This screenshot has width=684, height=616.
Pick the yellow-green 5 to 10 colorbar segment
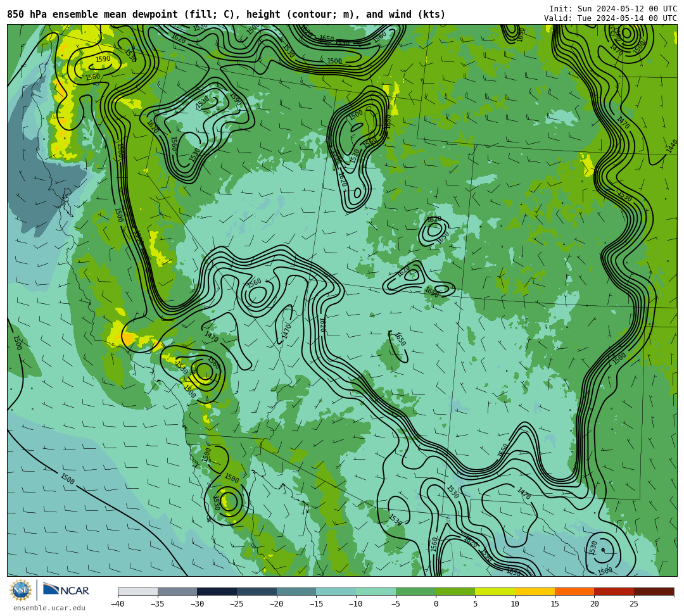click(495, 591)
